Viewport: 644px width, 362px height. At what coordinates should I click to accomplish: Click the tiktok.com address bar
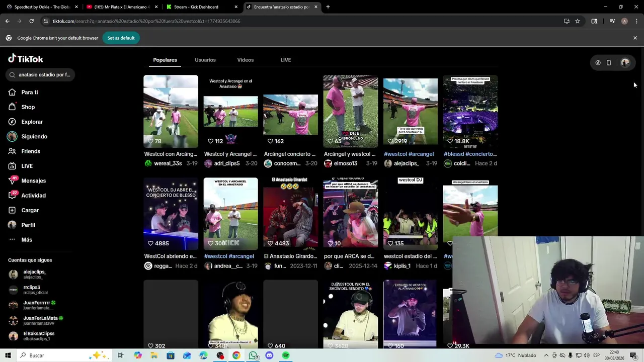point(302,21)
